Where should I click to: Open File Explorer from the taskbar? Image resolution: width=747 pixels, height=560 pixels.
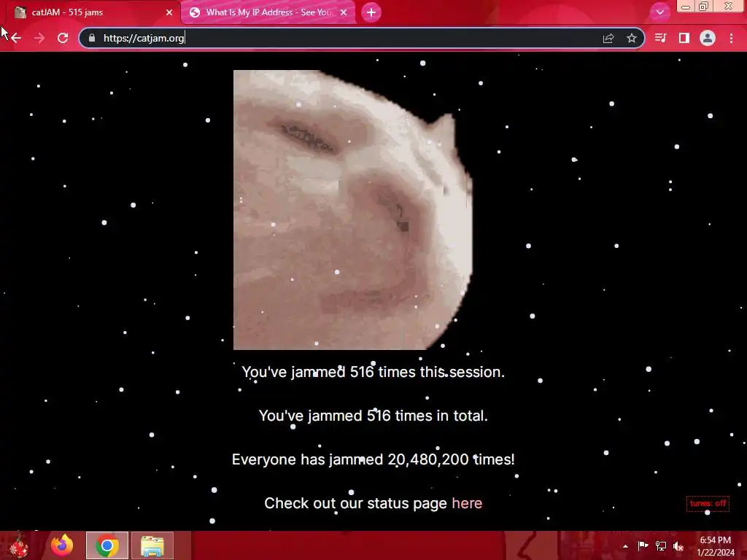[152, 545]
